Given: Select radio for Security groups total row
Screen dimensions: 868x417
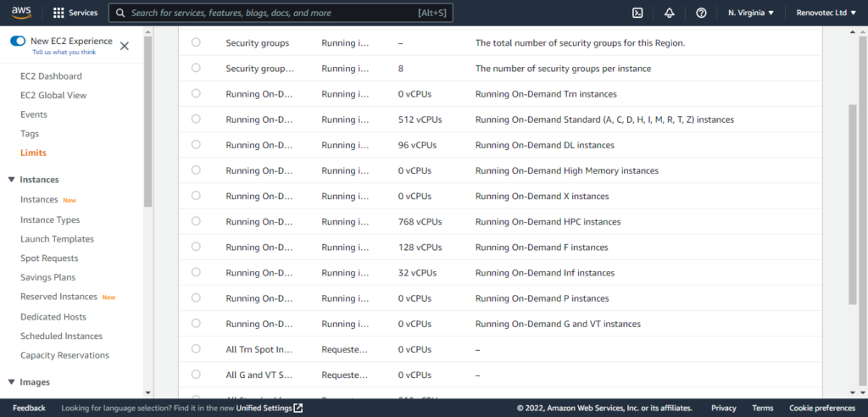Looking at the screenshot, I should 196,42.
